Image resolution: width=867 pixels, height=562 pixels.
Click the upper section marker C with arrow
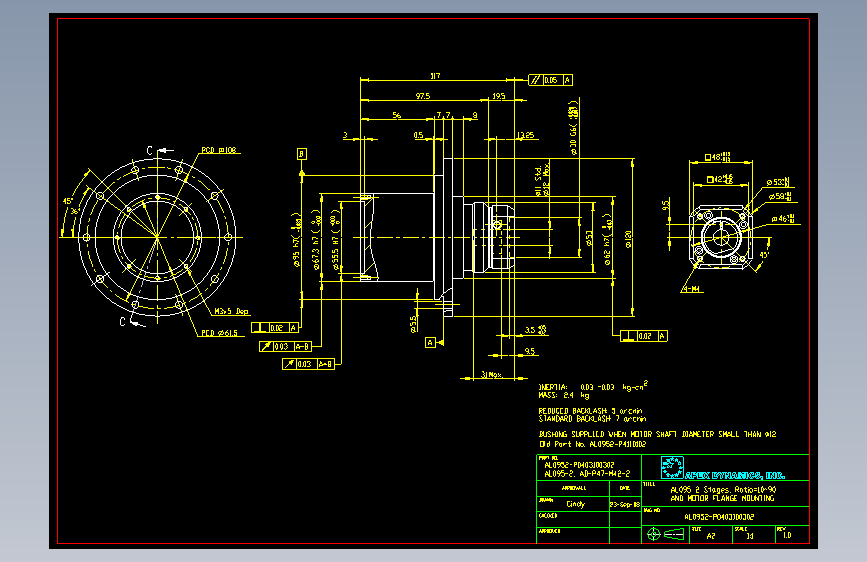pyautogui.click(x=160, y=150)
